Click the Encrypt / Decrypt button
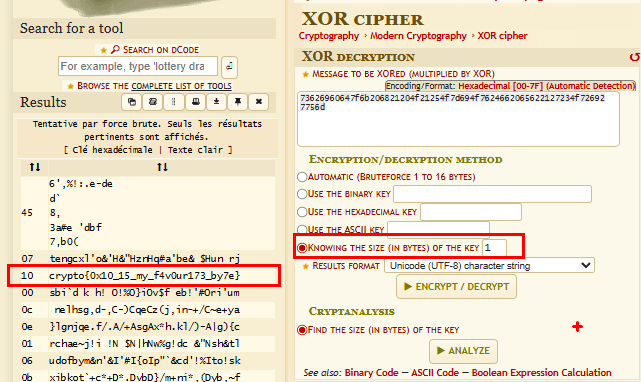Image resolution: width=641 pixels, height=382 pixels. 456,287
